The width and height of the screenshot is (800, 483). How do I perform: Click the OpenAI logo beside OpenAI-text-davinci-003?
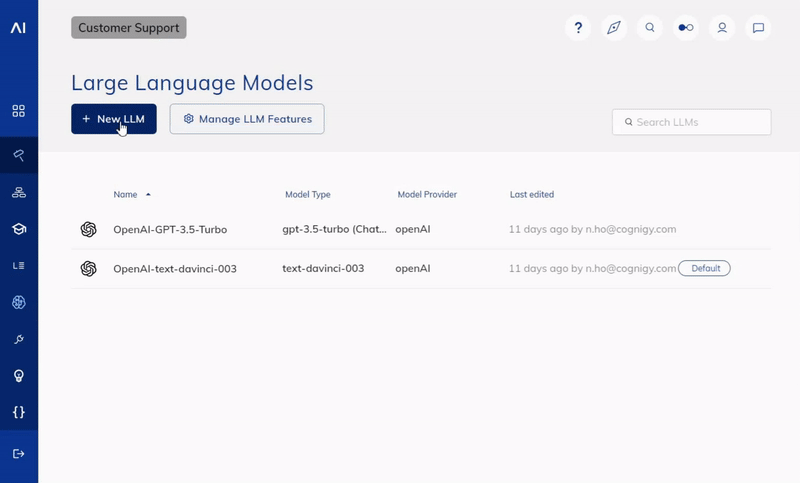88,269
